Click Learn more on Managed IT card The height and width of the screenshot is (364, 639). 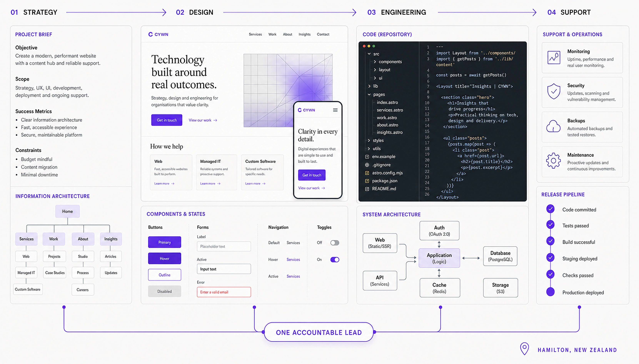[210, 184]
